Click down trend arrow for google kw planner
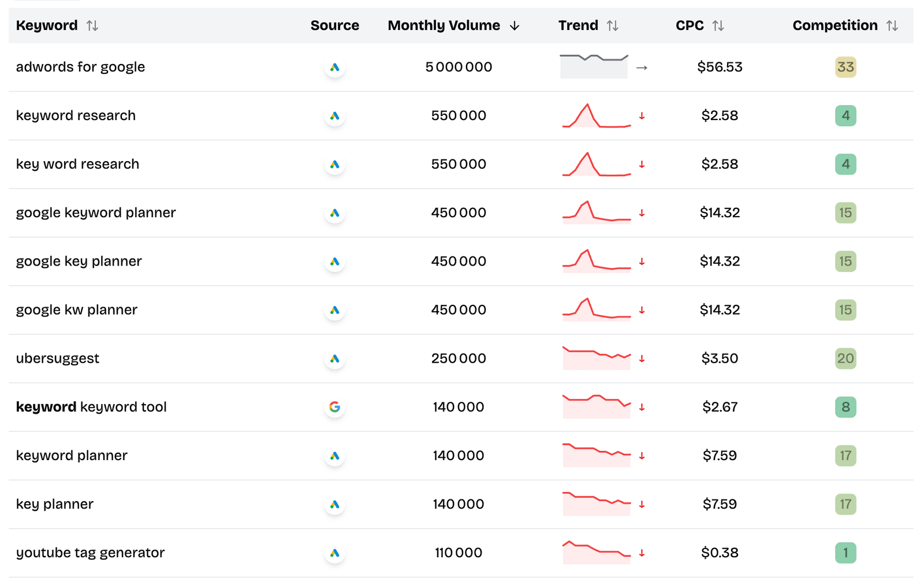The height and width of the screenshot is (582, 924). click(642, 310)
